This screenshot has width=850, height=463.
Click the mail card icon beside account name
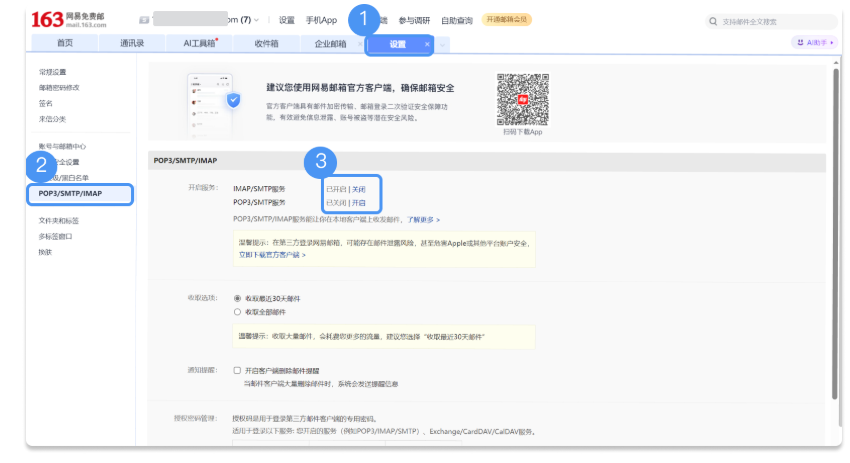144,20
